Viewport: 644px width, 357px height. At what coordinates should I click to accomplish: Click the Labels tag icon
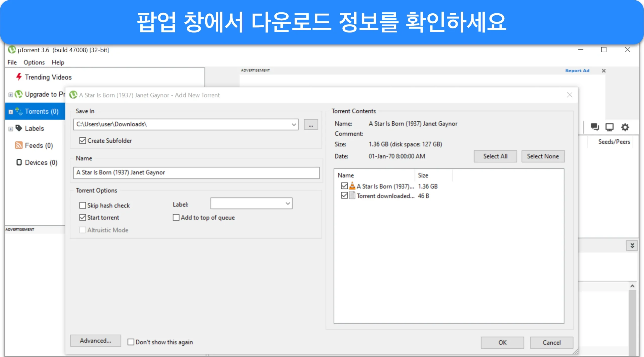pos(19,128)
